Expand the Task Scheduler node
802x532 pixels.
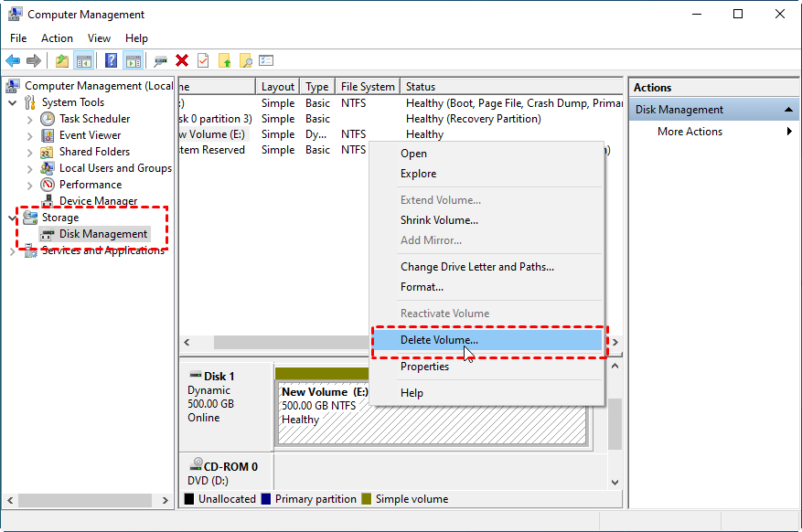click(29, 120)
